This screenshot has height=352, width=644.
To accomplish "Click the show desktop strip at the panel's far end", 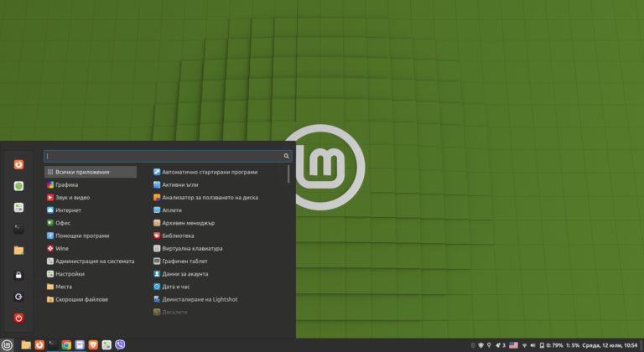I will (x=641, y=345).
